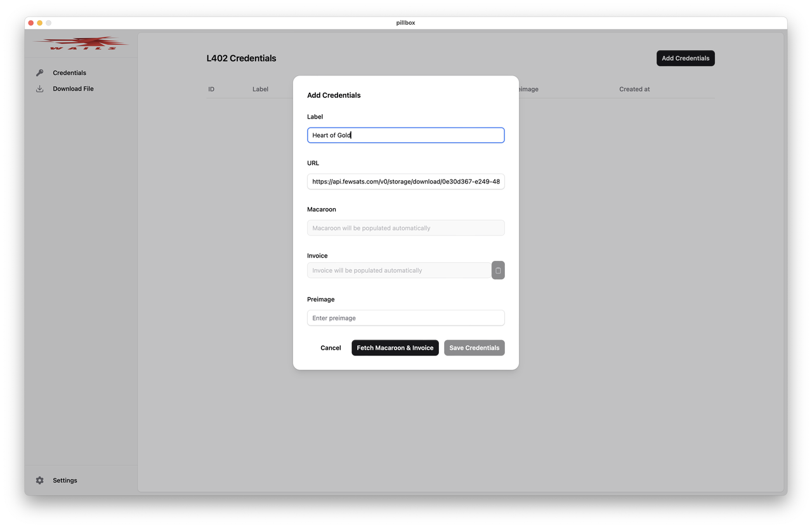The image size is (812, 528).
Task: Click the Invoice placeholder field
Action: click(399, 270)
